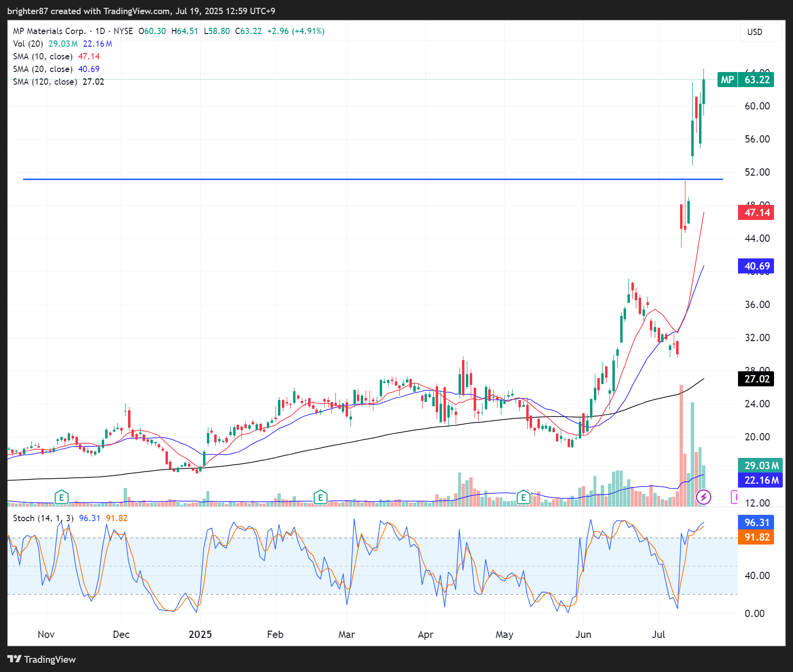Click the 2025 label on time axis
793x672 pixels.
pos(200,635)
